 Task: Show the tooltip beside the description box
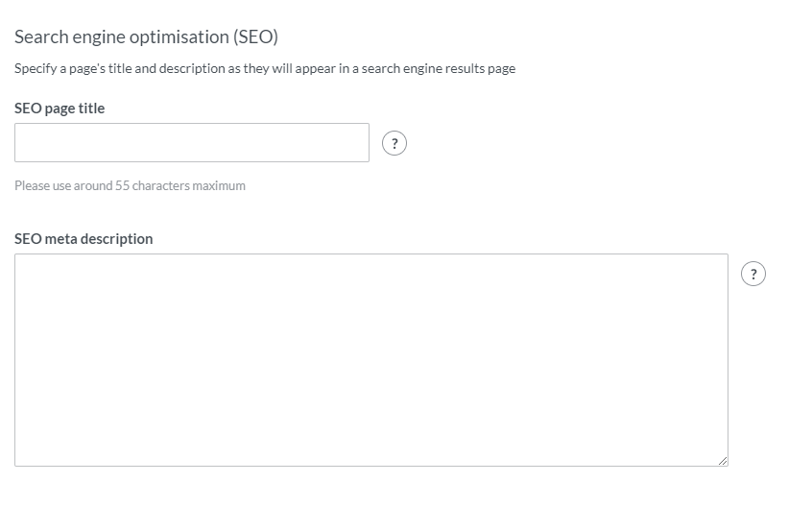coord(753,274)
